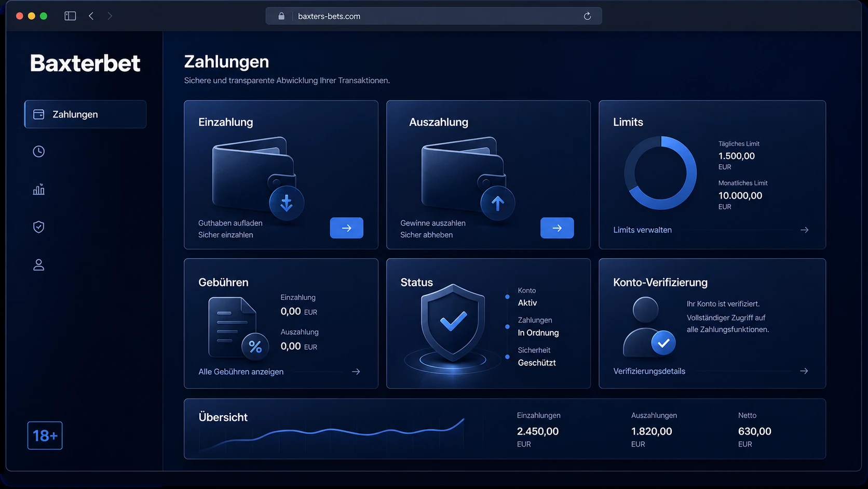Image resolution: width=868 pixels, height=489 pixels.
Task: Click the Auszahlung blue arrow button
Action: click(x=557, y=228)
